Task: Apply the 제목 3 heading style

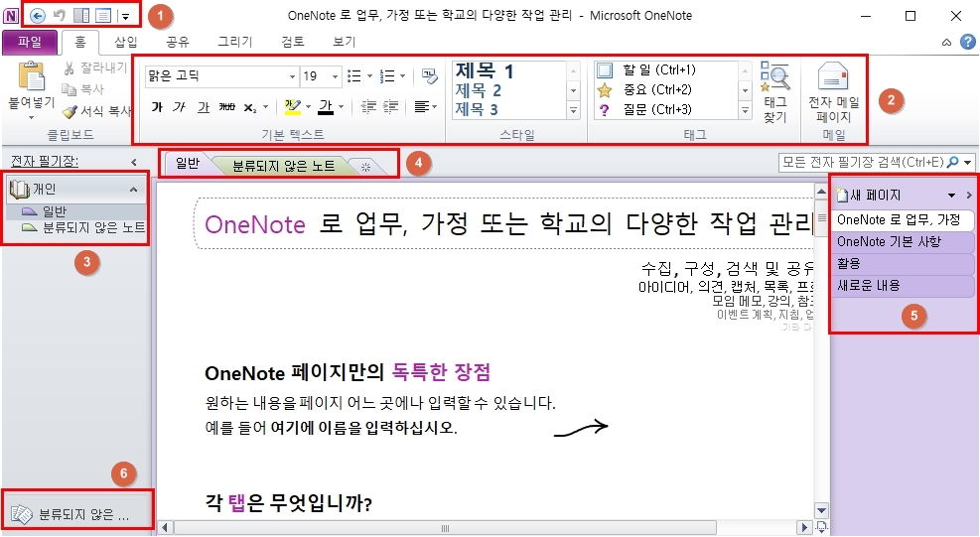Action: coord(477,109)
